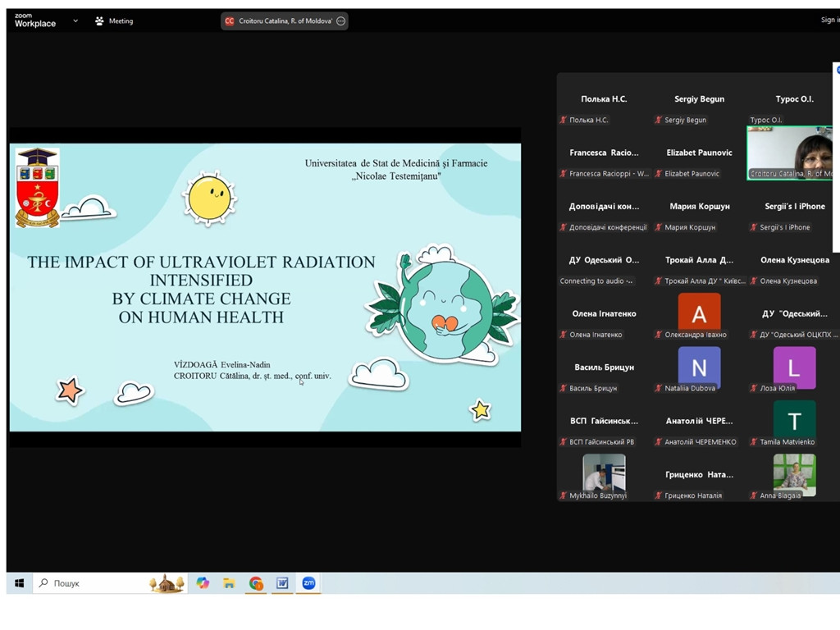Select the purple L avatar of Лоза Юлія
Viewport: 840px width, 630px height.
(x=794, y=367)
